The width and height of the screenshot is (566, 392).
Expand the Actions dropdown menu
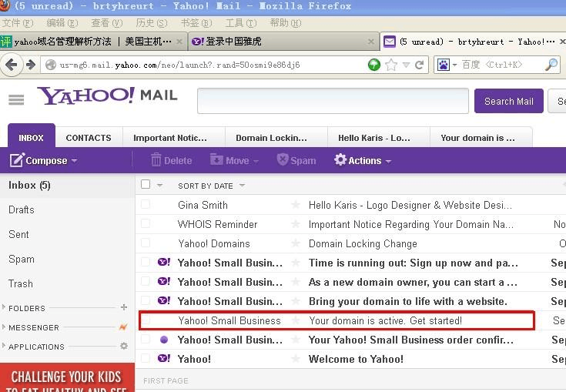(363, 160)
